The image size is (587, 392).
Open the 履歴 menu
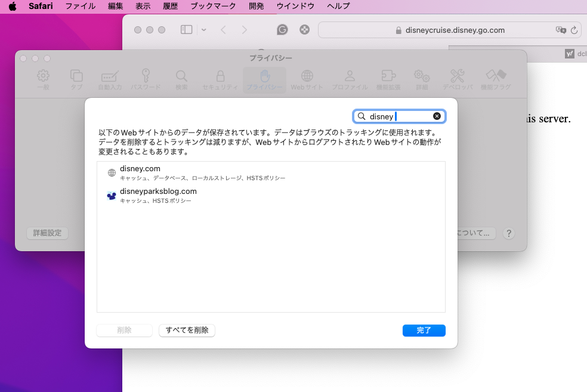point(170,6)
